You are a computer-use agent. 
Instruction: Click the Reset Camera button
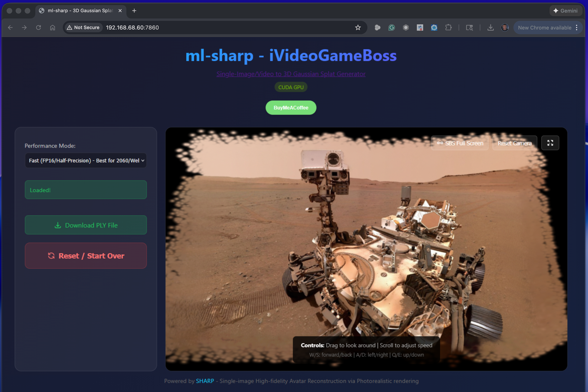point(515,143)
